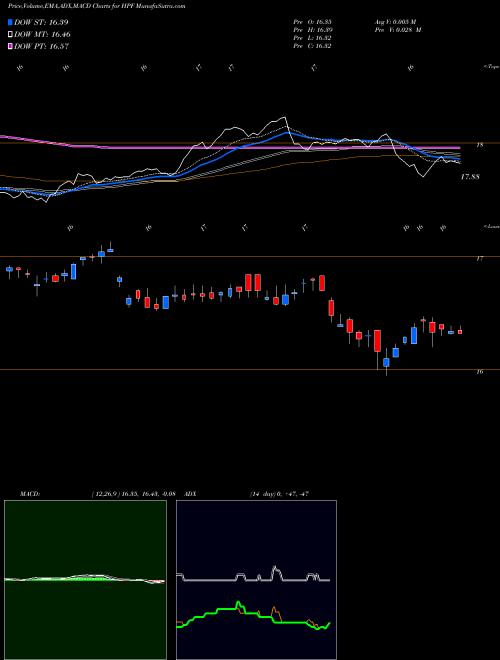Click the MACD values '(12,26,9) 16.35, 16.48, -0.08'
This screenshot has width=500, height=660.
[x=133, y=494]
